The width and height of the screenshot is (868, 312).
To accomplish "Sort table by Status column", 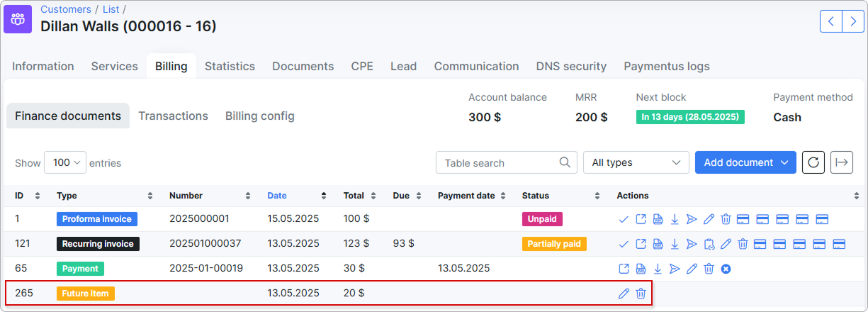I will [x=562, y=196].
